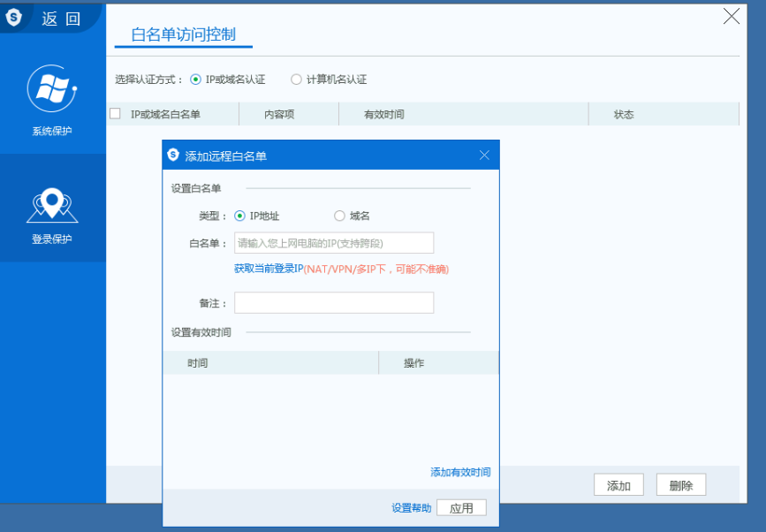Click the 白名单 IP input field
Screen dimensions: 766x532
coord(334,243)
